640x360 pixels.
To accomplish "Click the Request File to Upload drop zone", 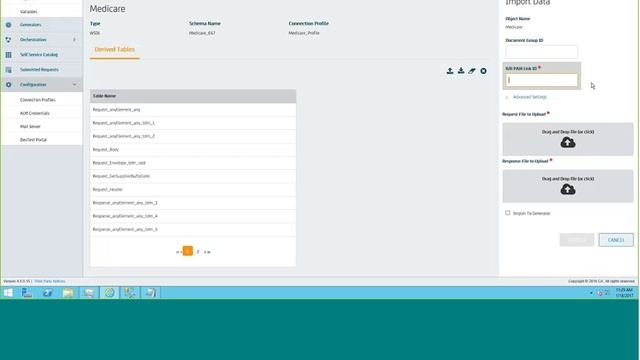I will pyautogui.click(x=568, y=139).
